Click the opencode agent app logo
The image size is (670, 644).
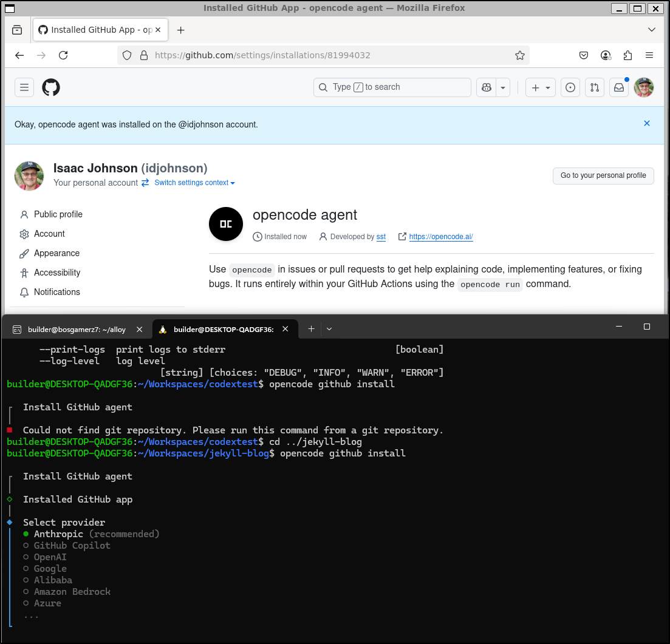coord(226,224)
